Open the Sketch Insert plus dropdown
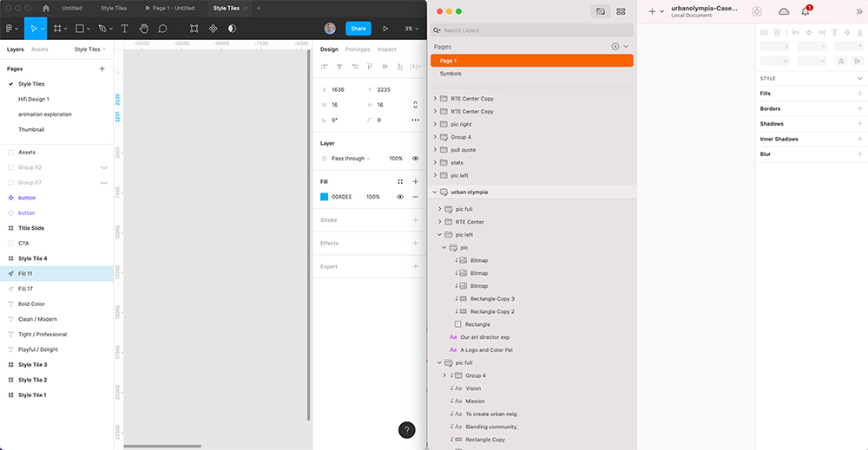This screenshot has width=868, height=450. pyautogui.click(x=656, y=11)
